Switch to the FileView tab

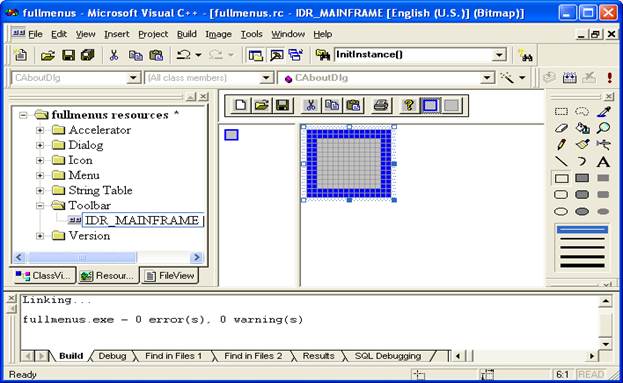(x=170, y=275)
